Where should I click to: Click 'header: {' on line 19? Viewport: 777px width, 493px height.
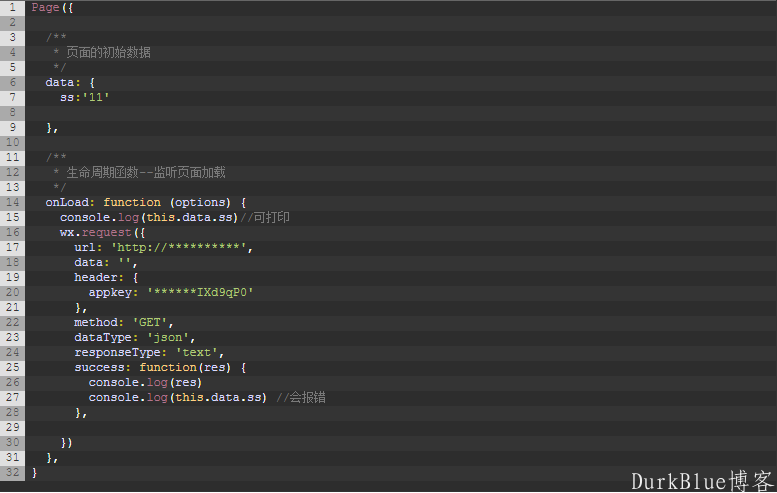click(106, 277)
